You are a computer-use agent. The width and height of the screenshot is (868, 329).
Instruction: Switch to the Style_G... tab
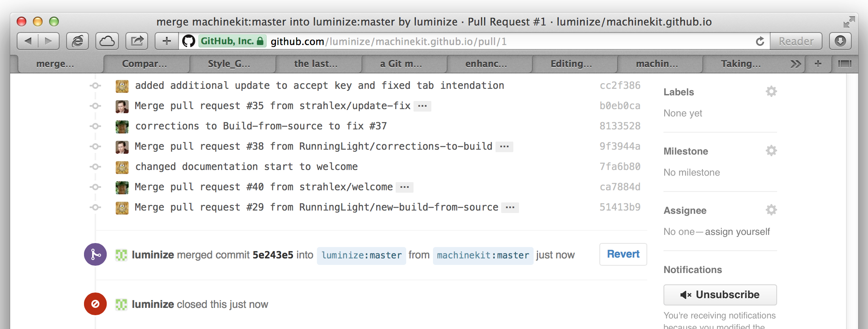click(229, 64)
